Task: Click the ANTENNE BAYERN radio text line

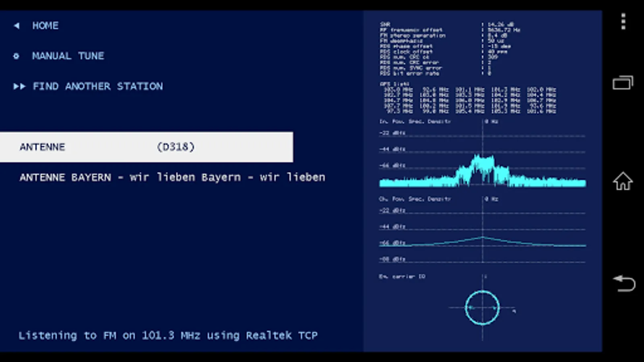Action: point(172,177)
